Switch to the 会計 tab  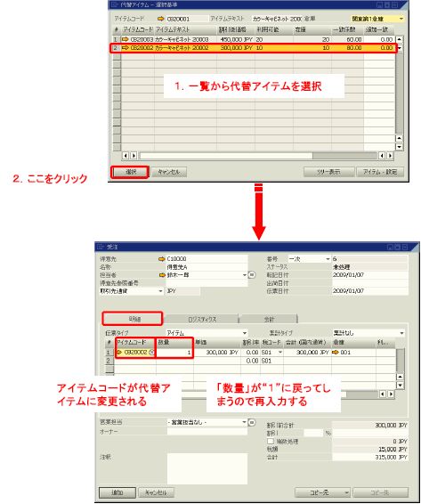point(269,319)
